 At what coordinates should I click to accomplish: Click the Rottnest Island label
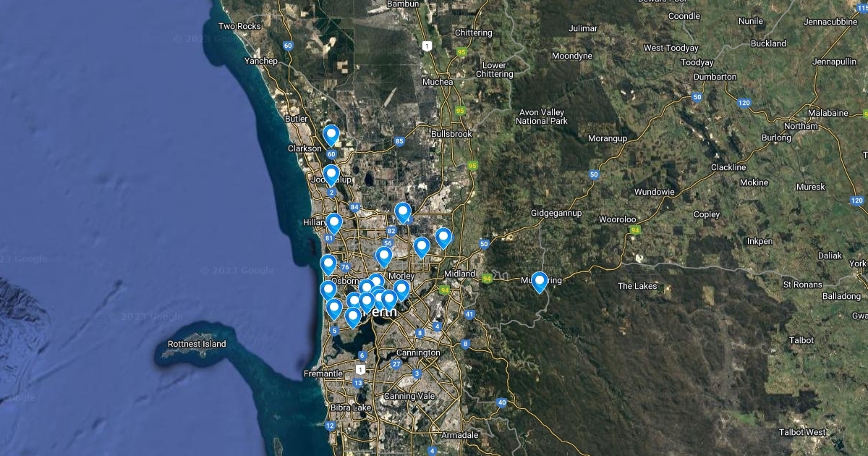pos(197,345)
